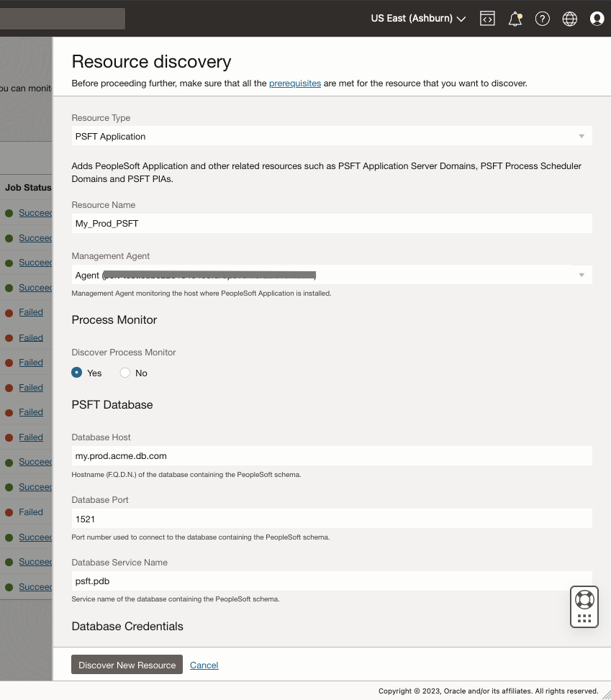Click the red status dot beside first Failed job

pos(9,313)
